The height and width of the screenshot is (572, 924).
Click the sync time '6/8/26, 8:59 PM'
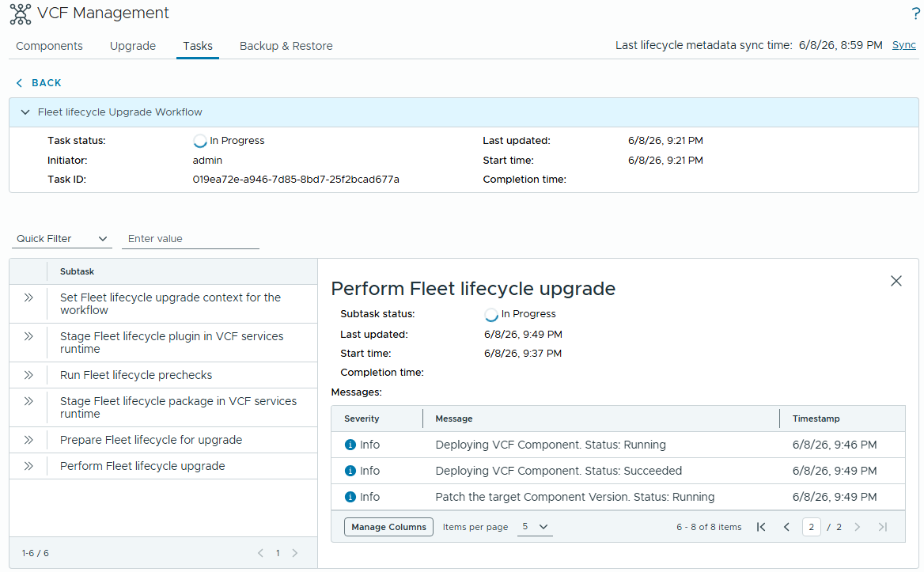point(840,45)
